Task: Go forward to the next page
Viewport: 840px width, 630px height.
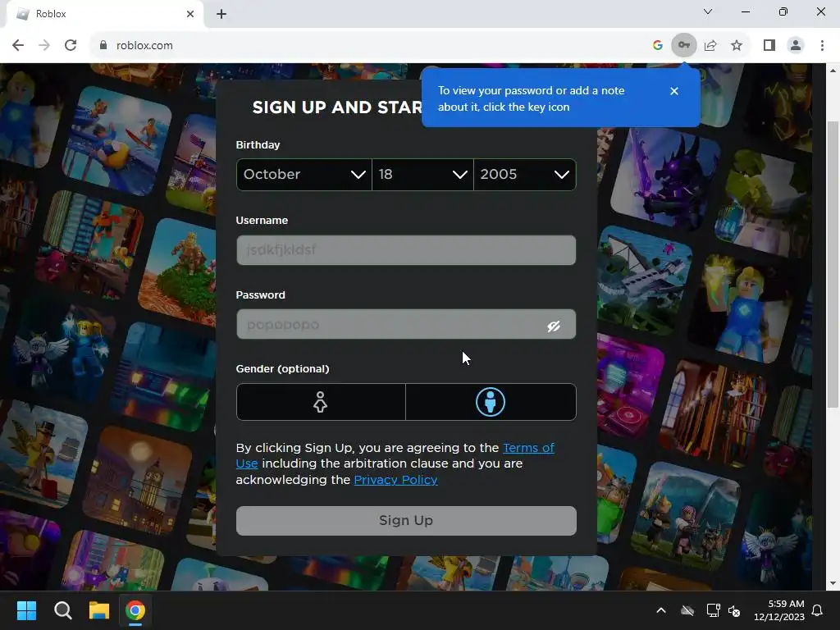Action: coord(44,46)
